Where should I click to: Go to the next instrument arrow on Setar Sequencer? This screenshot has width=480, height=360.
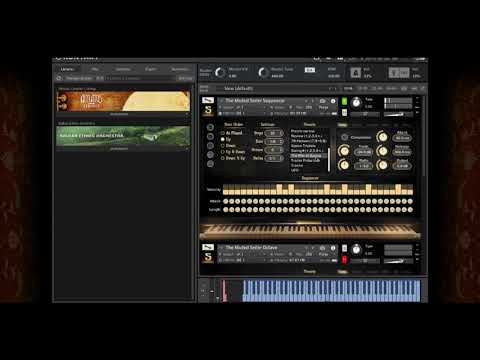coord(312,101)
